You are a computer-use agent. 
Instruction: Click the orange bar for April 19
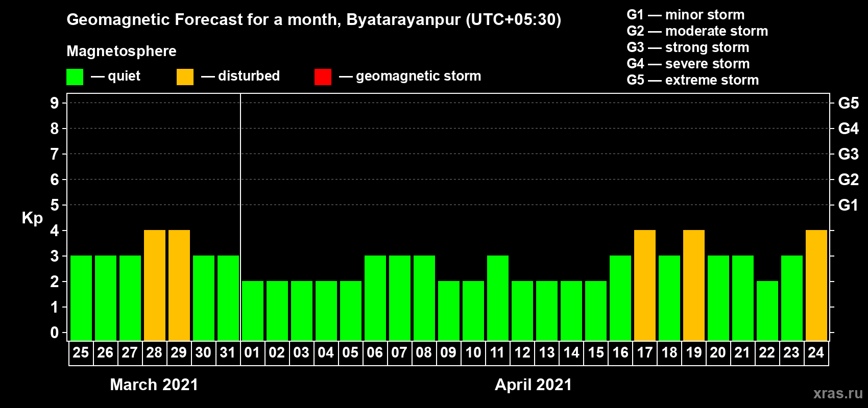tap(694, 285)
